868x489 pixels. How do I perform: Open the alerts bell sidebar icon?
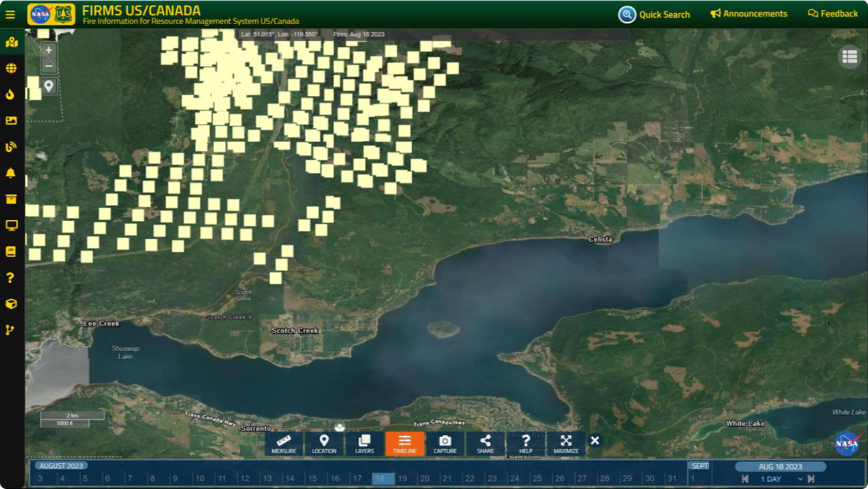click(x=10, y=173)
